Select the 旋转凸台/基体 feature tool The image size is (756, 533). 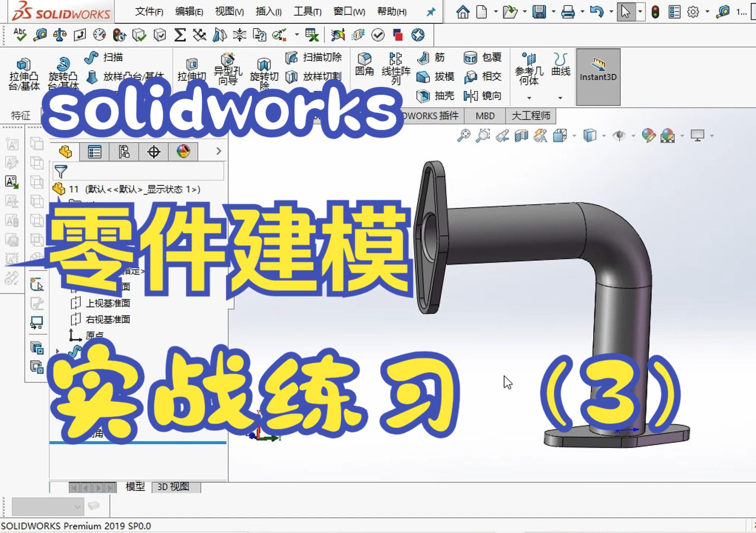[62, 69]
